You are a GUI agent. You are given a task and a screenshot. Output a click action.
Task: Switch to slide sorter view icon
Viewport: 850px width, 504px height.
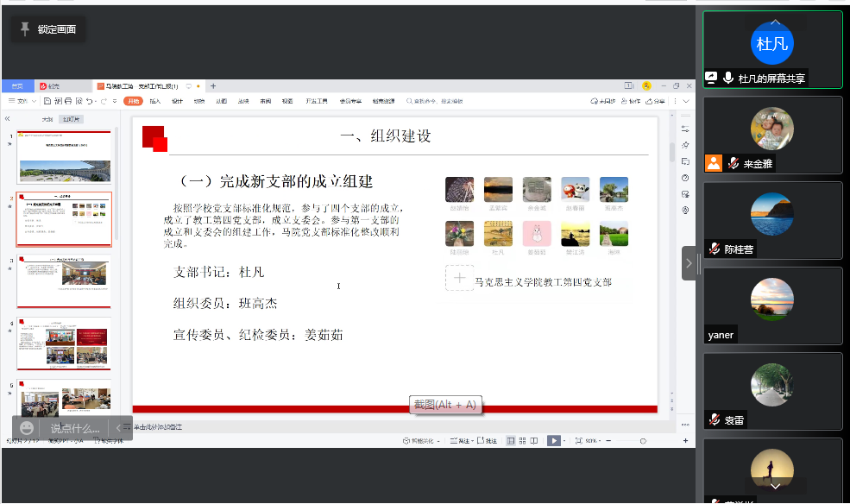pos(522,441)
